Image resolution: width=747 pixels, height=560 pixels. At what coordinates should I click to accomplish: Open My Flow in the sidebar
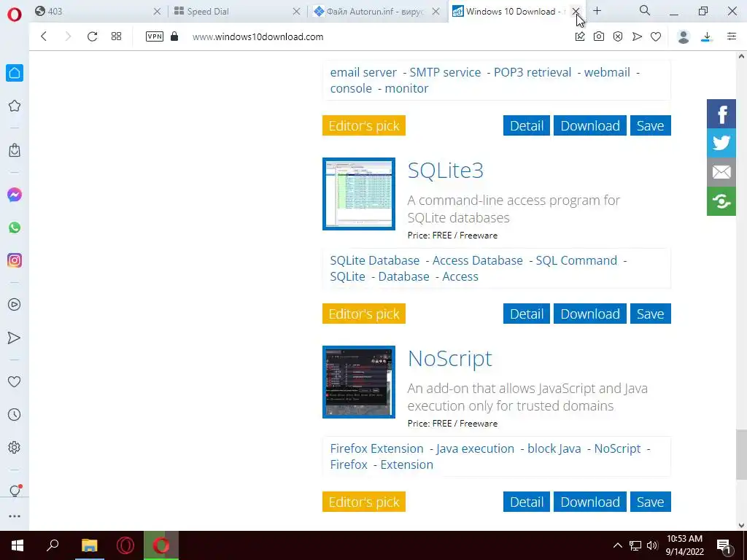15,338
